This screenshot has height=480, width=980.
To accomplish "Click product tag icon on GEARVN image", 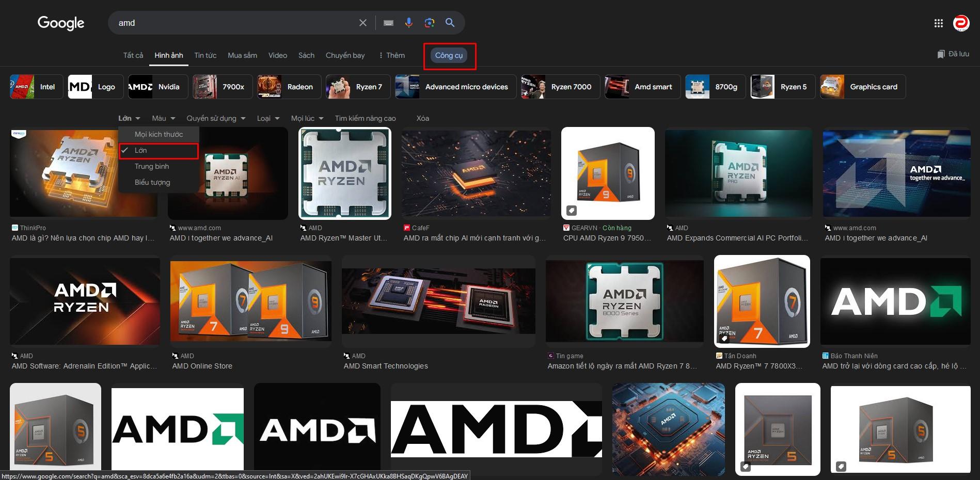I will point(572,210).
